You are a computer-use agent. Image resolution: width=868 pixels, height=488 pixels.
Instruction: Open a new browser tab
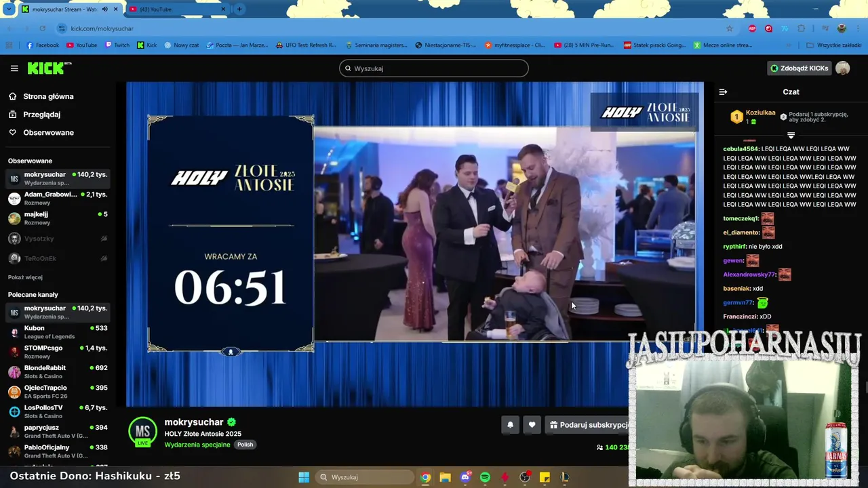(239, 9)
